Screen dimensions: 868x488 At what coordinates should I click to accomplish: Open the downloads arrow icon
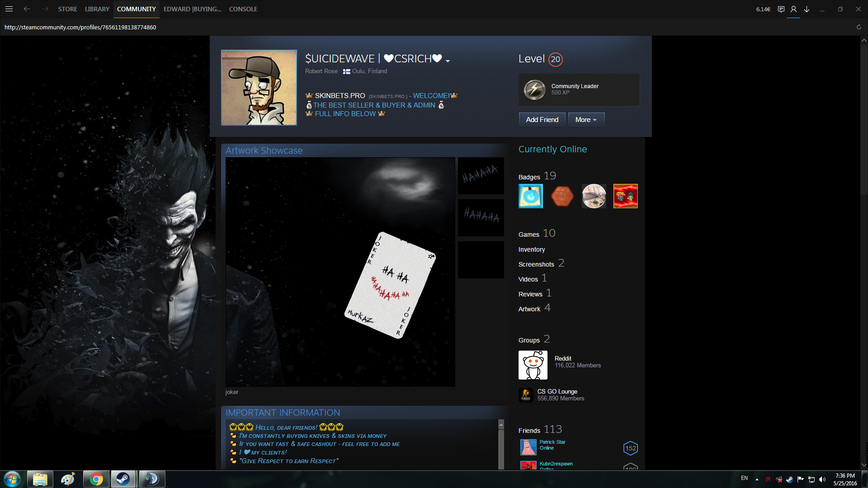807,9
